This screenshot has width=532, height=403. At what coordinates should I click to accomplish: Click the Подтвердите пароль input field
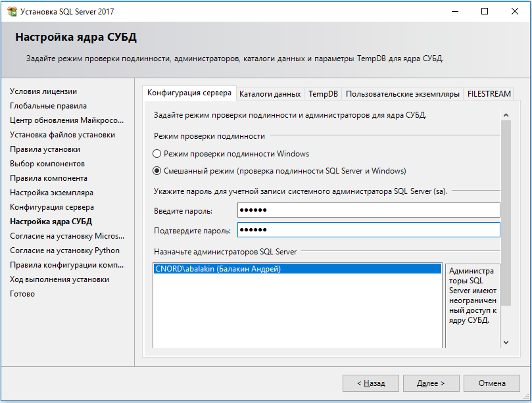click(368, 230)
